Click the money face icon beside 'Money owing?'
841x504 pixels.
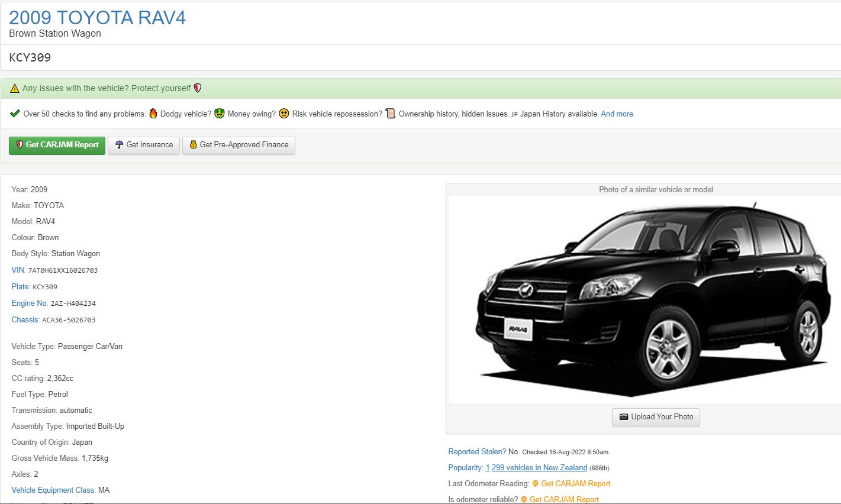pyautogui.click(x=220, y=114)
